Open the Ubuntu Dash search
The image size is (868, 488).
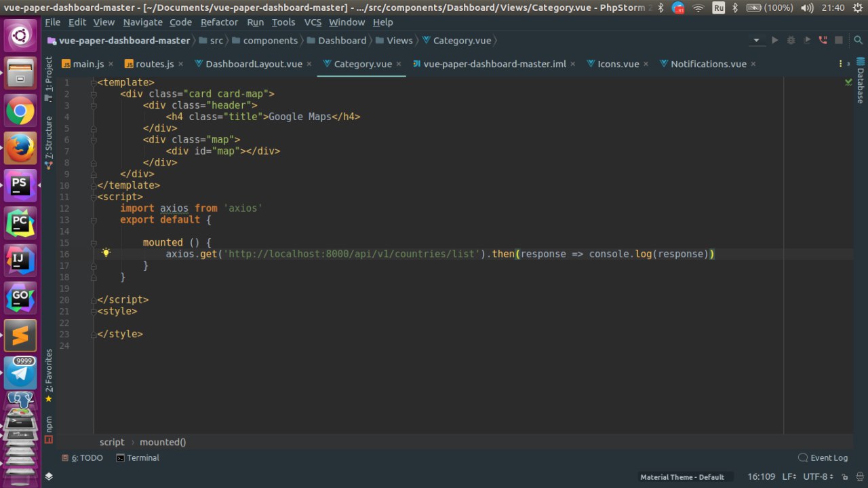pos(20,35)
